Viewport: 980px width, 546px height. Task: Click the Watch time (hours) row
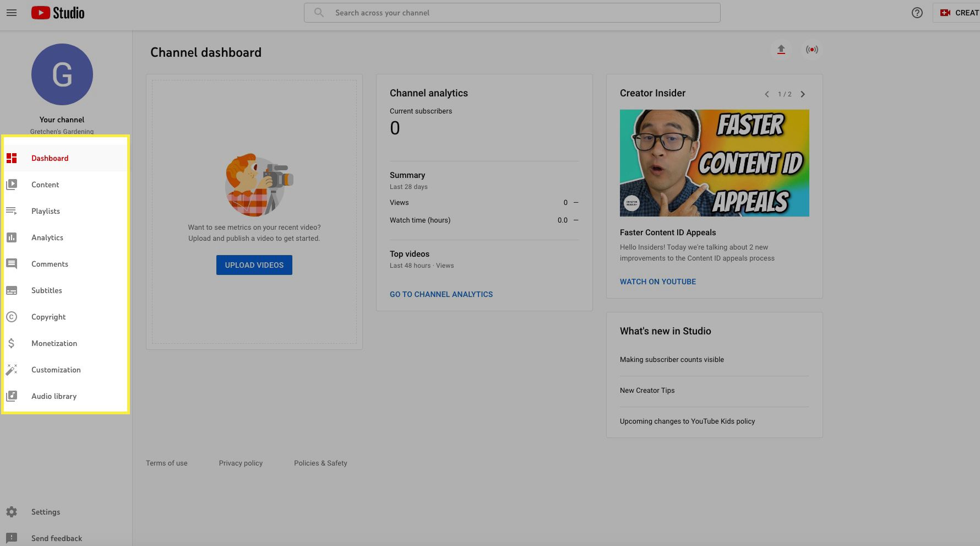(484, 220)
